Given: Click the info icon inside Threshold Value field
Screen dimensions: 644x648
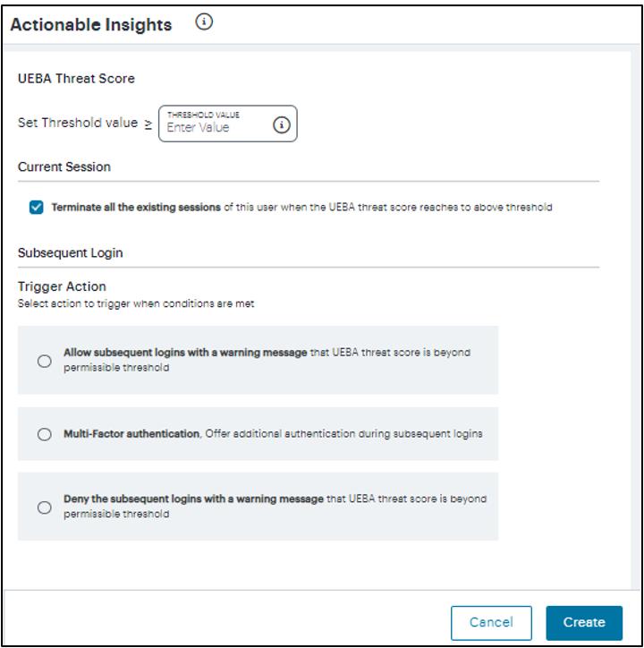Looking at the screenshot, I should [282, 124].
